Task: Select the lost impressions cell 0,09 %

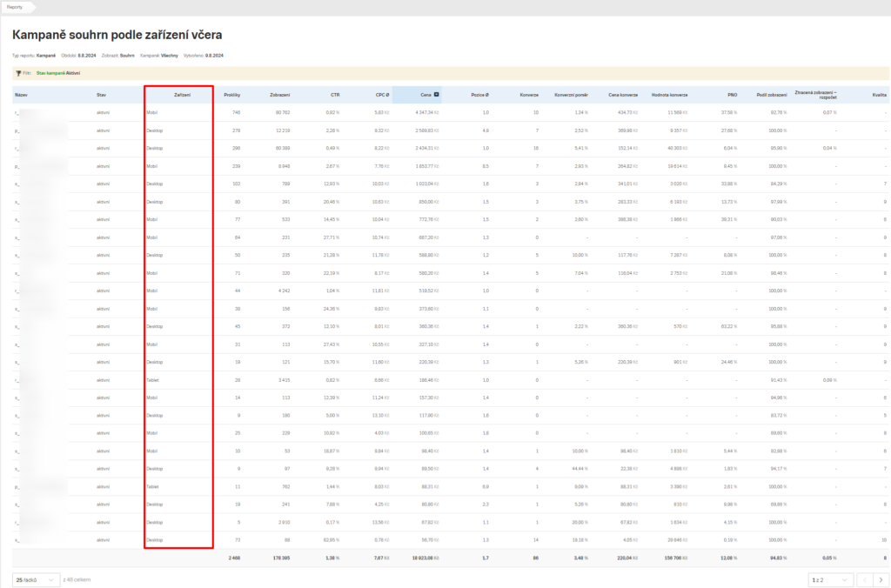Action: pyautogui.click(x=829, y=380)
